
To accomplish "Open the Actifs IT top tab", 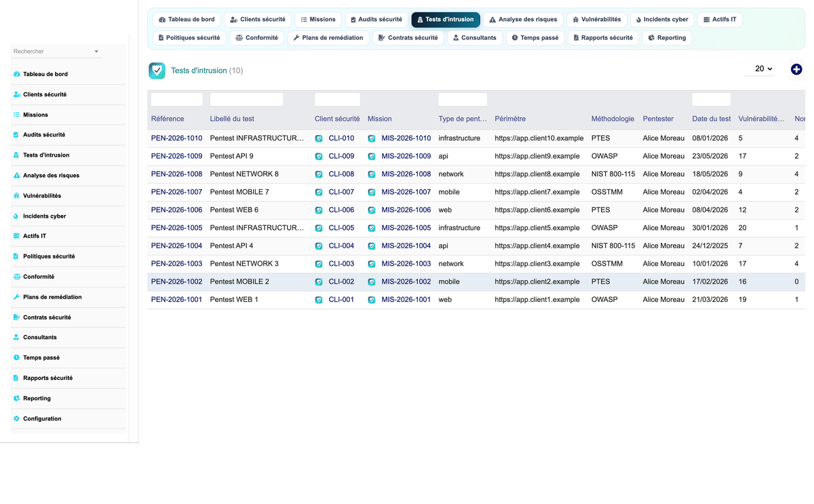I will tap(720, 20).
